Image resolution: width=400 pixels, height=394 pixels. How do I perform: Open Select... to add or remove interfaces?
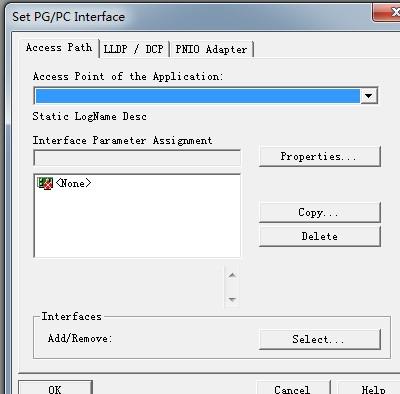[319, 339]
